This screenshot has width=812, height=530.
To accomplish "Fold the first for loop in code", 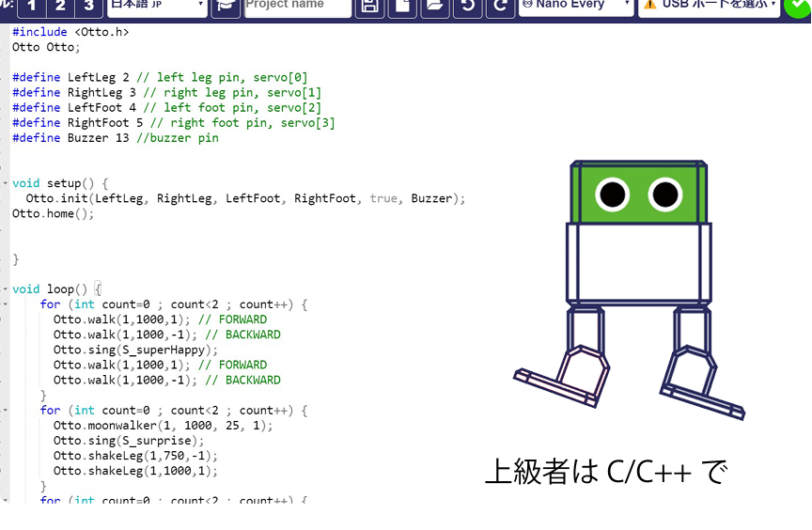I will tap(6, 304).
